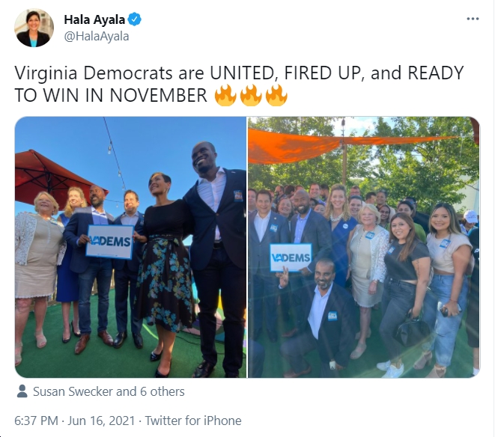The height and width of the screenshot is (437, 504).
Task: Click the tweet text about Virginia Democrats
Action: (x=239, y=84)
